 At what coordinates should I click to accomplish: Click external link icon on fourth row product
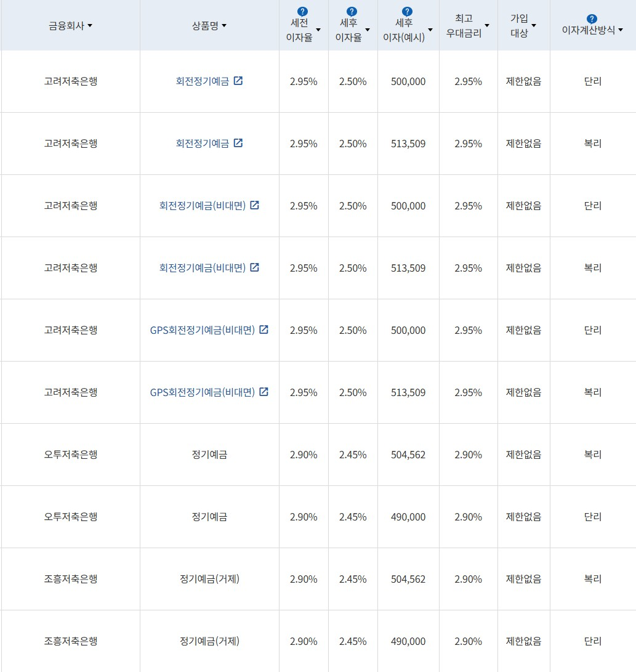point(256,267)
